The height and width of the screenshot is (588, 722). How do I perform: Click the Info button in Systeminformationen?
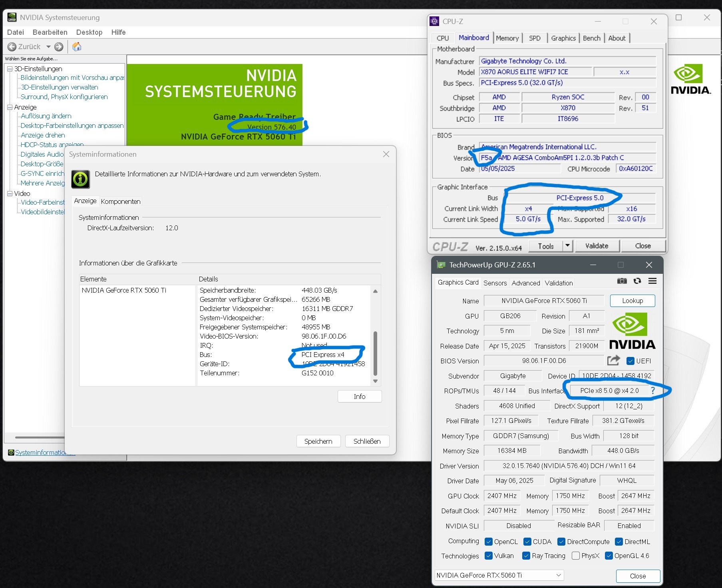360,396
